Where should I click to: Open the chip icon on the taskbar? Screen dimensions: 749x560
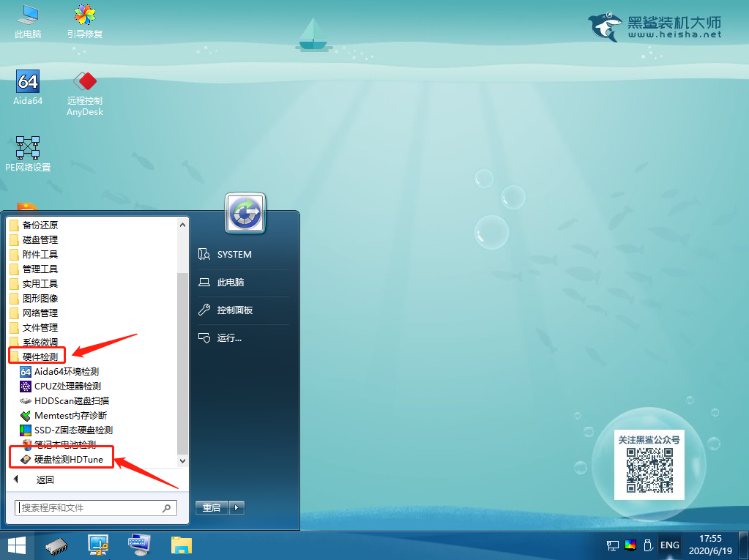click(x=56, y=546)
